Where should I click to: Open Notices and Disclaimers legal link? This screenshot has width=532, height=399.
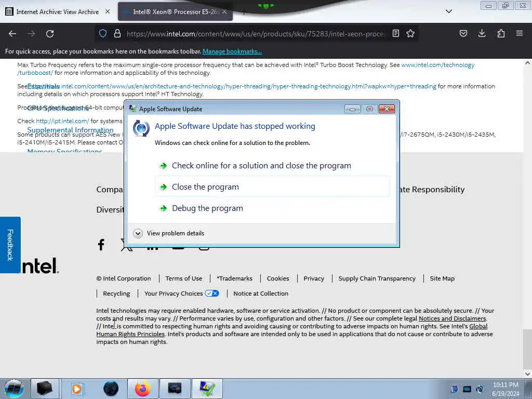453,318
